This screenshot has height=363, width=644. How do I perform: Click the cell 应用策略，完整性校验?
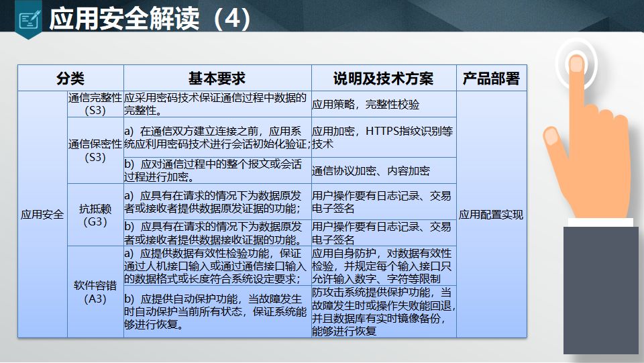coord(384,104)
